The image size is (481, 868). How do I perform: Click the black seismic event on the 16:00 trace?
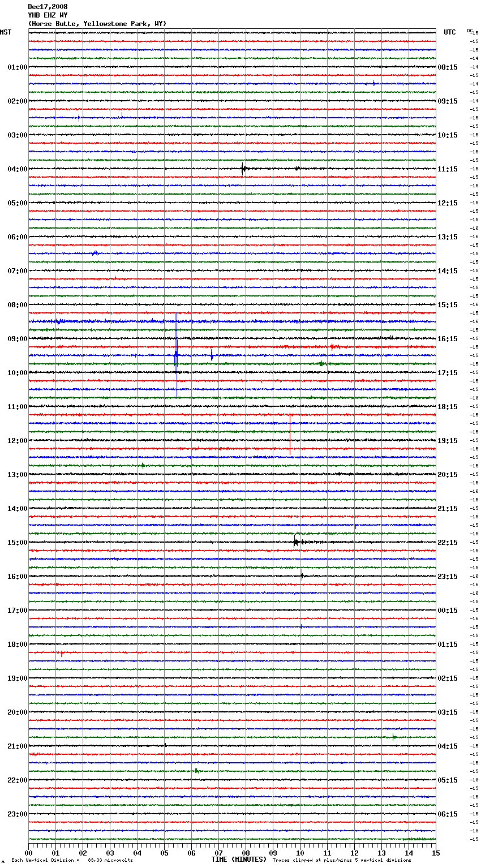(302, 575)
